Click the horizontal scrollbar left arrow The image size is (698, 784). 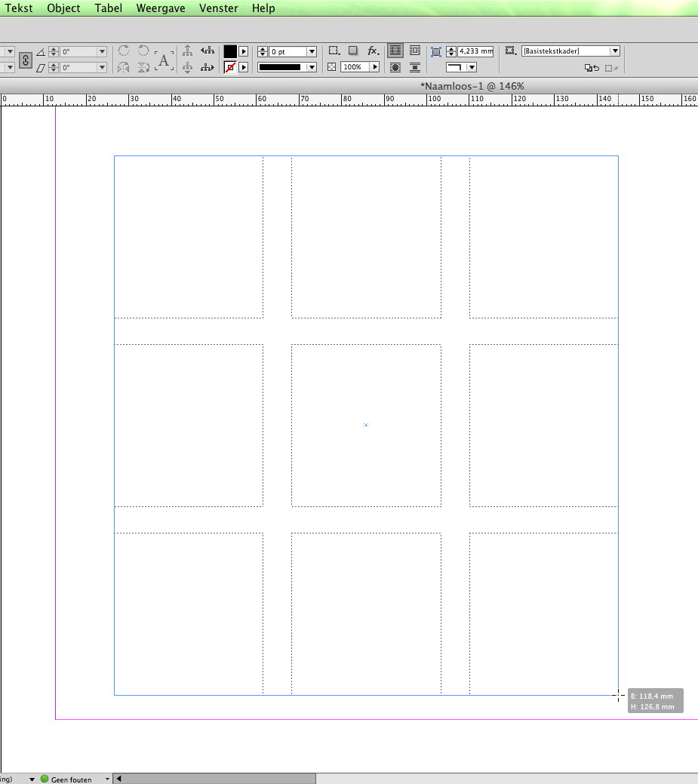(x=119, y=779)
